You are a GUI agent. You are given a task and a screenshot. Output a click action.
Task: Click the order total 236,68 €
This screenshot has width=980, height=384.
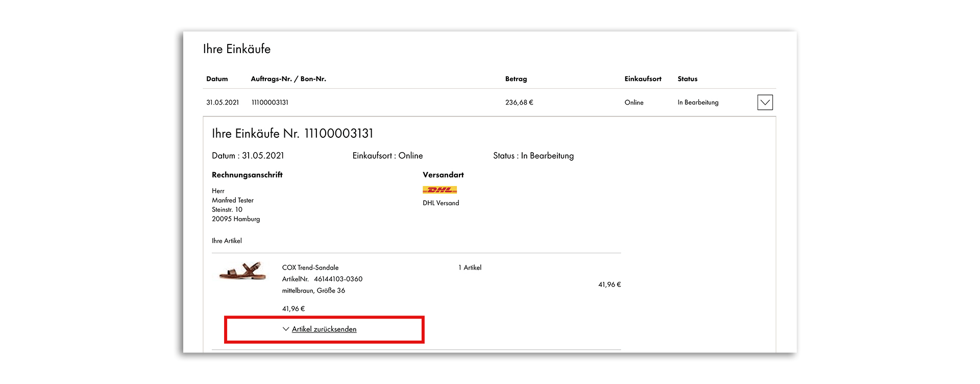coord(519,103)
